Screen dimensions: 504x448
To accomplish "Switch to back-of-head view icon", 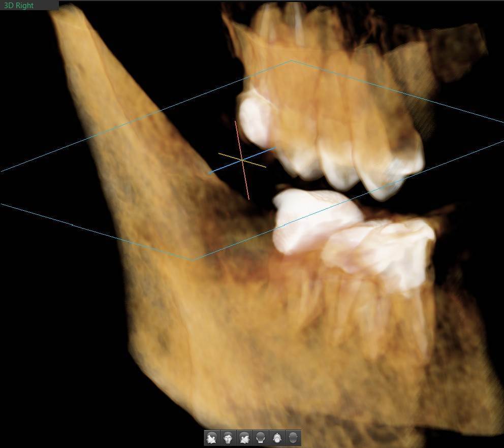I will 261,437.
